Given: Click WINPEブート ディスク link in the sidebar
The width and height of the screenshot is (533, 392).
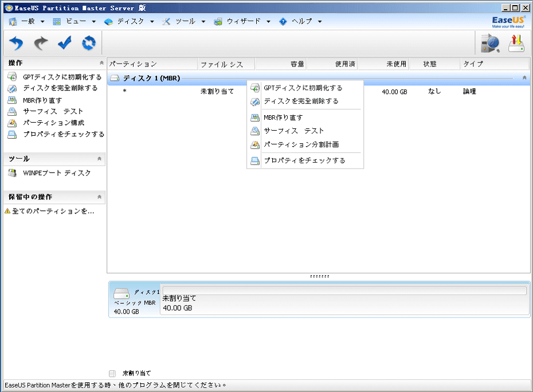Looking at the screenshot, I should tap(57, 173).
